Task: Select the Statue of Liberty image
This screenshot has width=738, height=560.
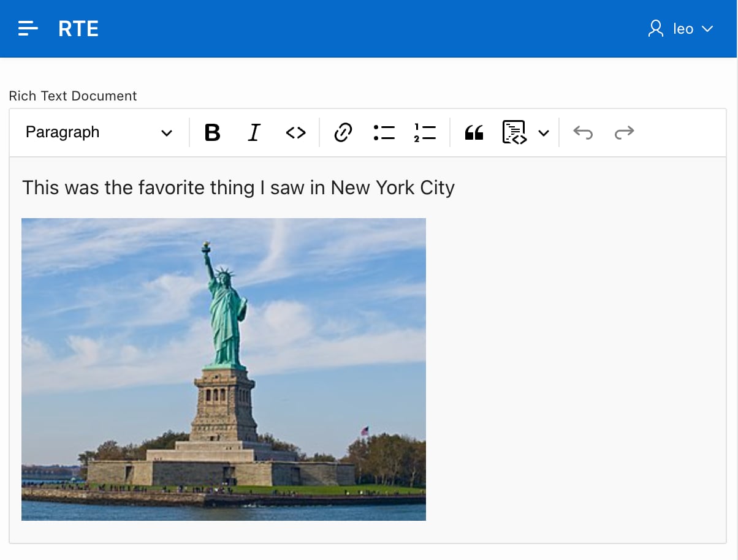Action: coord(224,369)
